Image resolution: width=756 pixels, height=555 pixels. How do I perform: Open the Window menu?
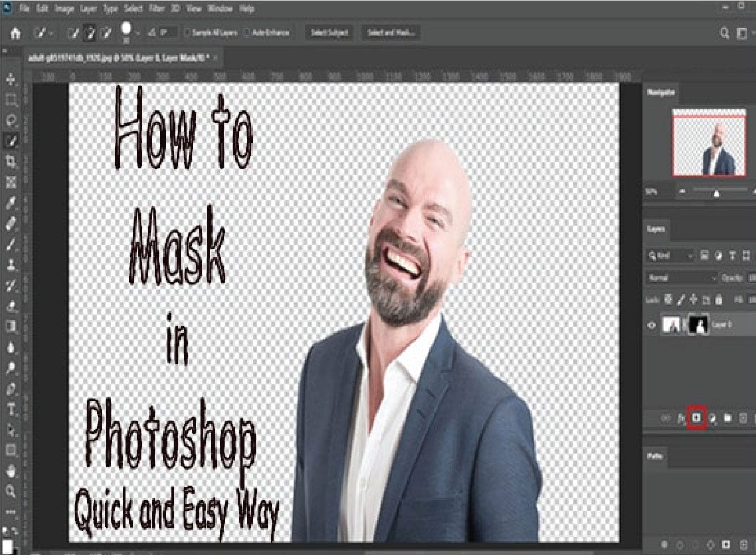pos(220,9)
